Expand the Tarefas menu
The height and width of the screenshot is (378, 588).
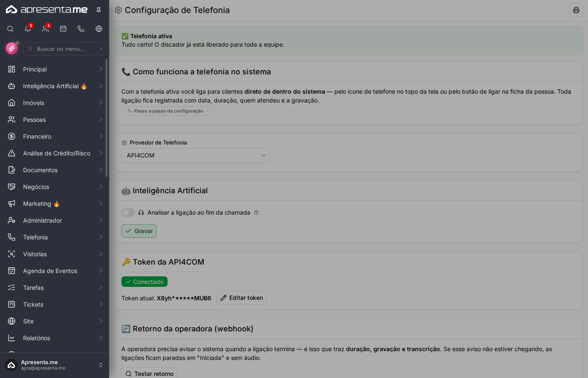click(x=55, y=288)
